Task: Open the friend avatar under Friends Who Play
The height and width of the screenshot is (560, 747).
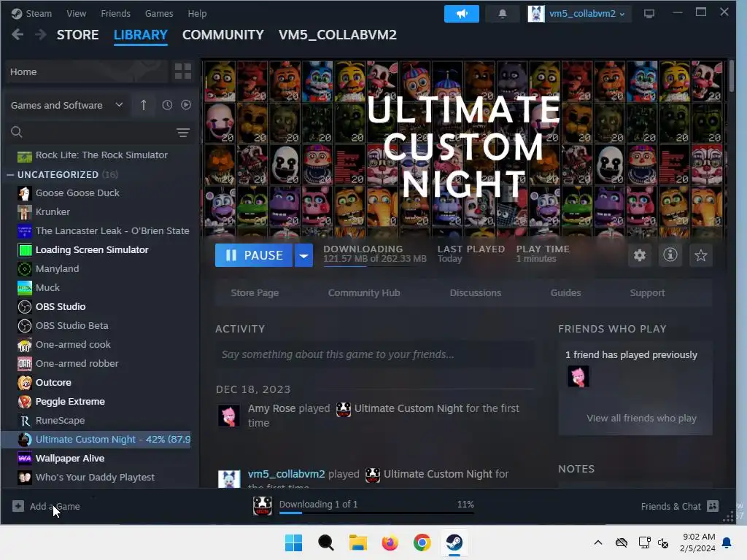Action: [578, 376]
